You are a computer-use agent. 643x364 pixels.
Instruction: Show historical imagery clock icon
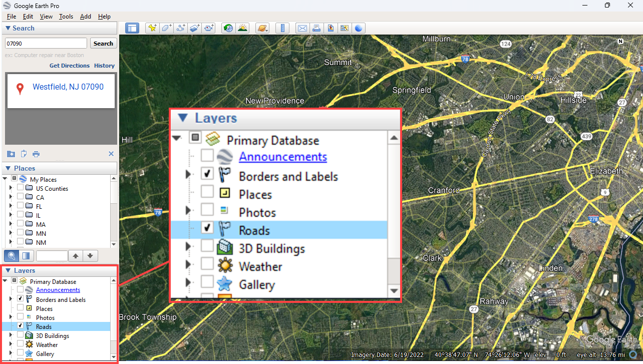(228, 28)
